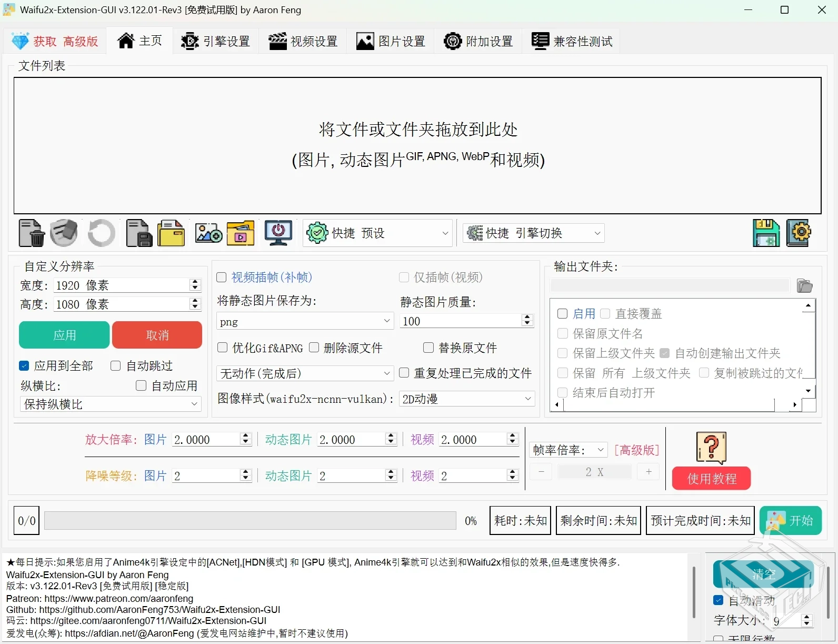The height and width of the screenshot is (644, 838).
Task: Toggle 应用到全部 checkbox
Action: click(24, 365)
